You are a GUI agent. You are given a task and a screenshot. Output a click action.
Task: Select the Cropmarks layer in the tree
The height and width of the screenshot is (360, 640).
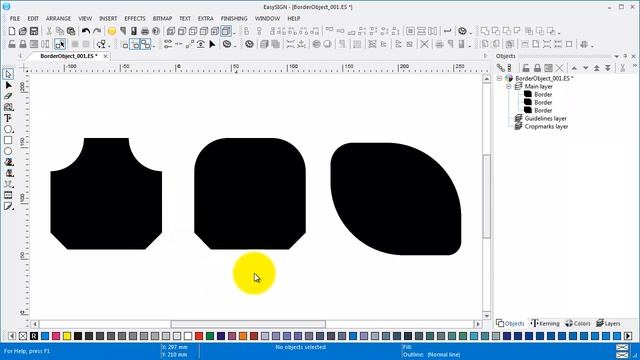(546, 127)
